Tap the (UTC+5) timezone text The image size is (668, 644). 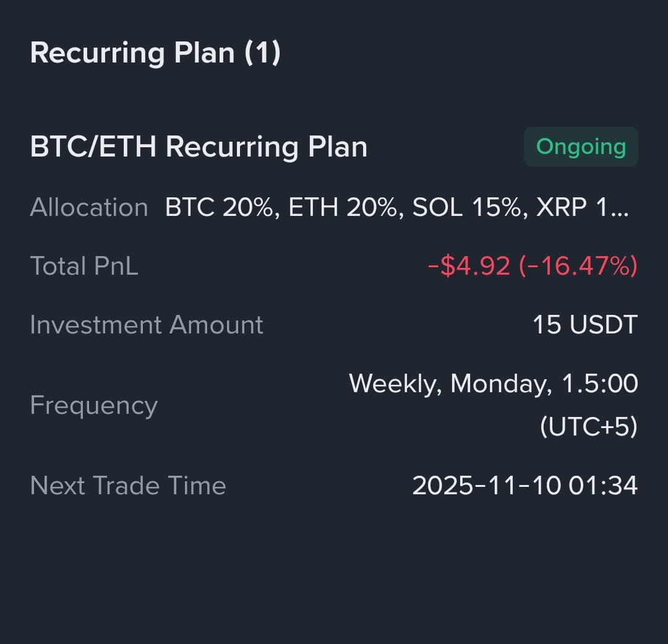point(588,427)
